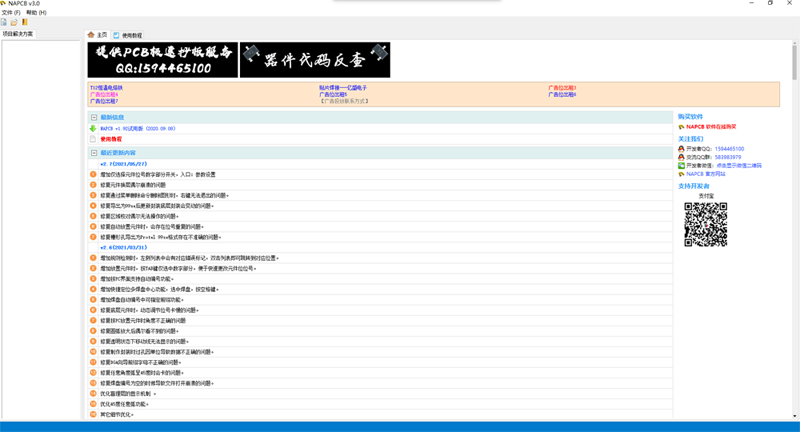Click developer QQ number 1594465100
This screenshot has height=432, width=800.
pyautogui.click(x=729, y=149)
